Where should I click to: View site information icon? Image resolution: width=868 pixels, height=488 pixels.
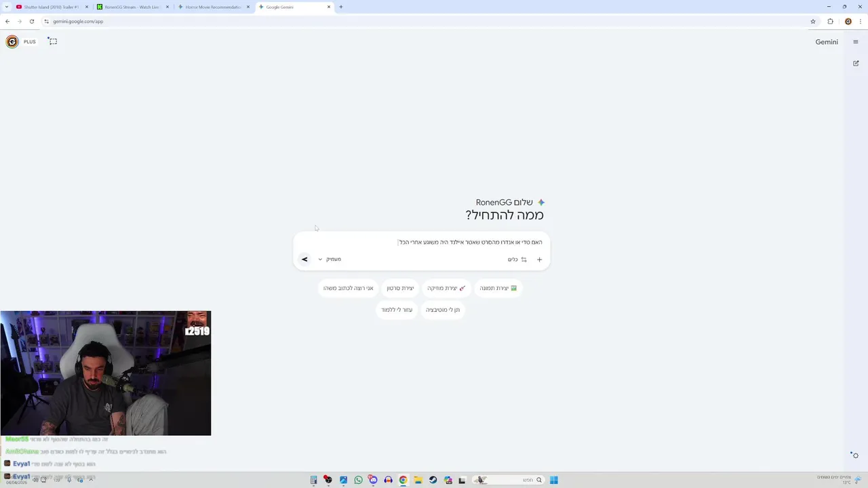[x=47, y=21]
